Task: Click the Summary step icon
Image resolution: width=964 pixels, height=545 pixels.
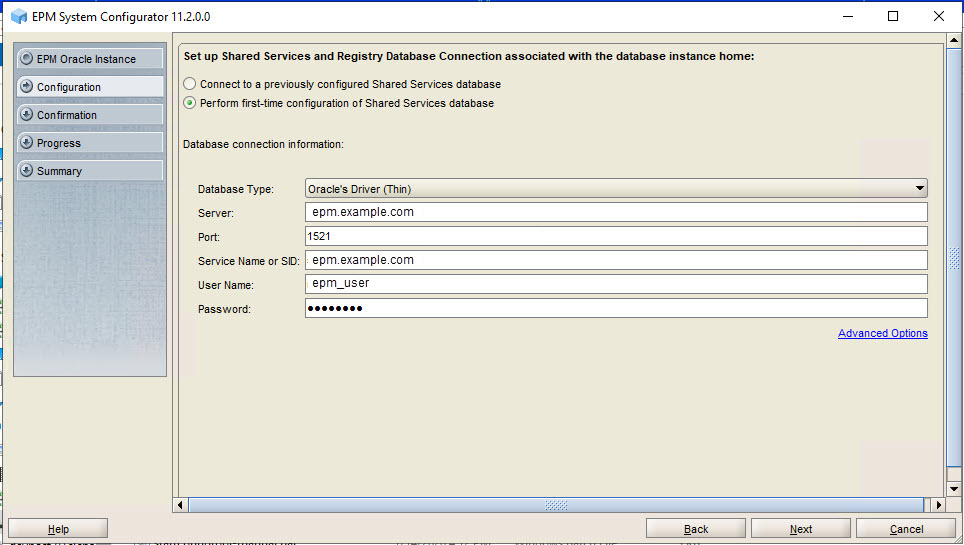Action: (x=26, y=170)
